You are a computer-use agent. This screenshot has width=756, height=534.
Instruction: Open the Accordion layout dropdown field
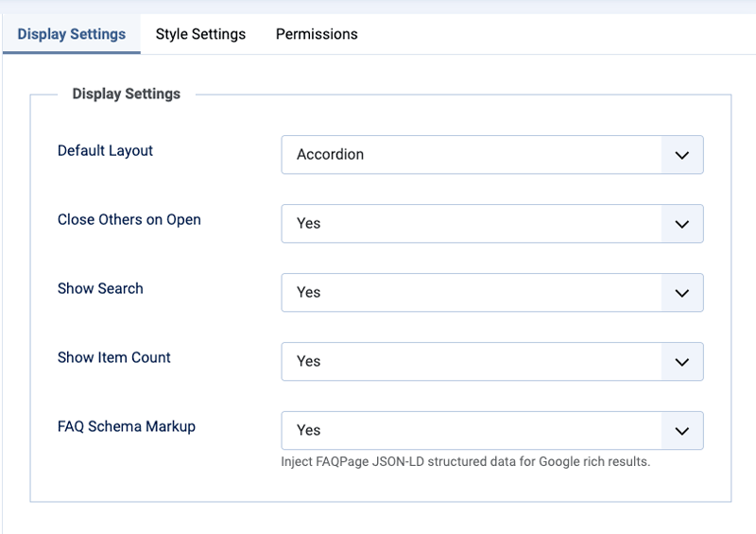click(x=471, y=155)
